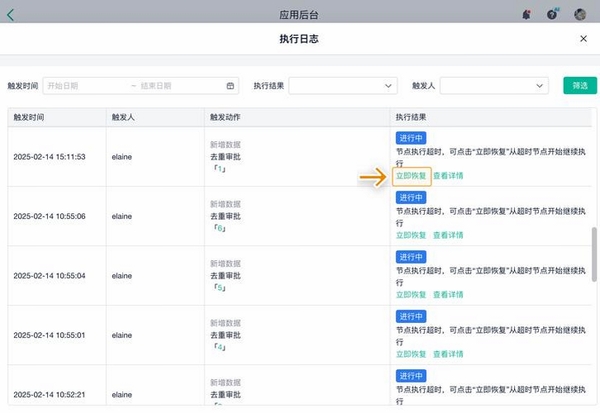The width and height of the screenshot is (600, 413).
Task: Open record 「1」 in the 15:11:53 row
Action: tap(220, 169)
